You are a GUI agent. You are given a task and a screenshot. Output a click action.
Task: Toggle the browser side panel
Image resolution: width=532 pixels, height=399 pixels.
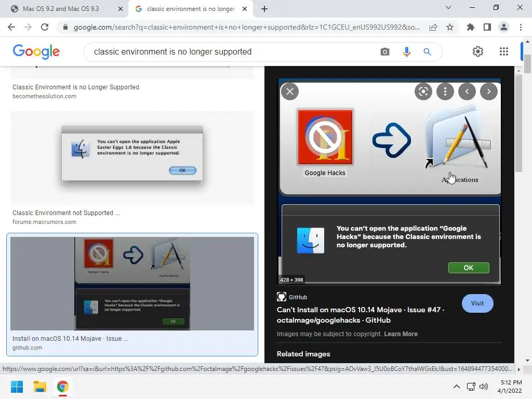pos(487,27)
